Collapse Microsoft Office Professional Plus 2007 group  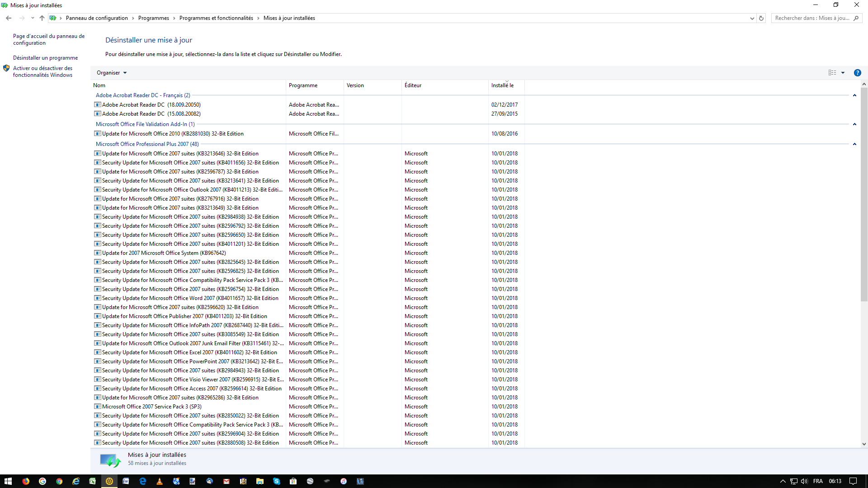tap(854, 144)
